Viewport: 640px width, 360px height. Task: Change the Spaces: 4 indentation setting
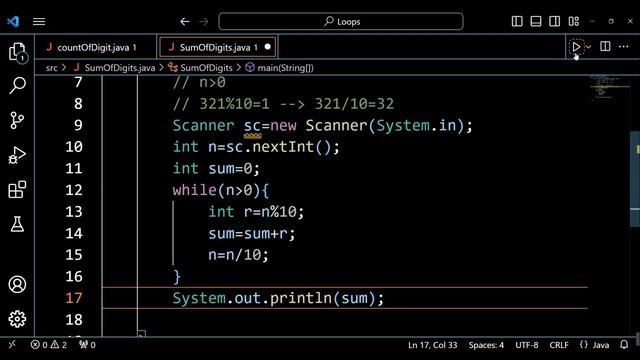[x=486, y=345]
